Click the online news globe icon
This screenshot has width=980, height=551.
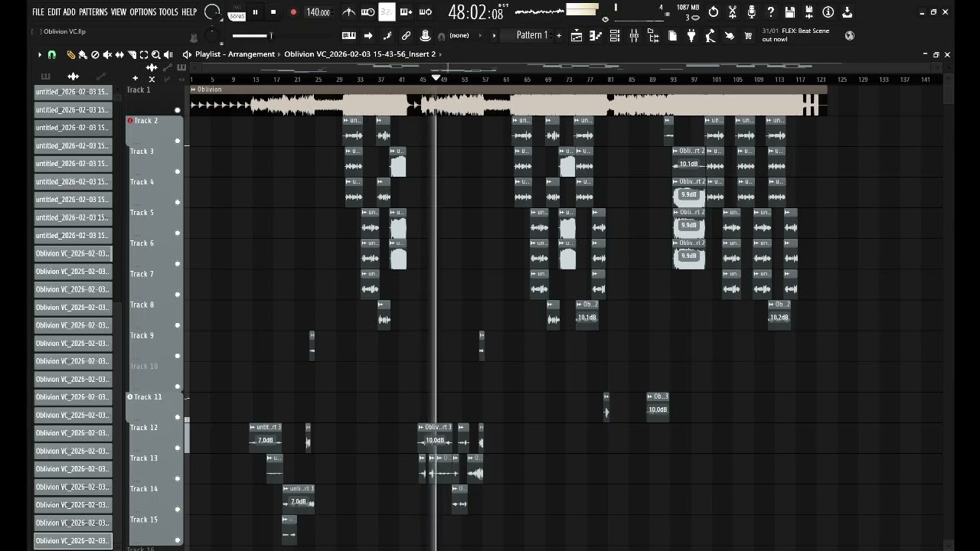849,35
